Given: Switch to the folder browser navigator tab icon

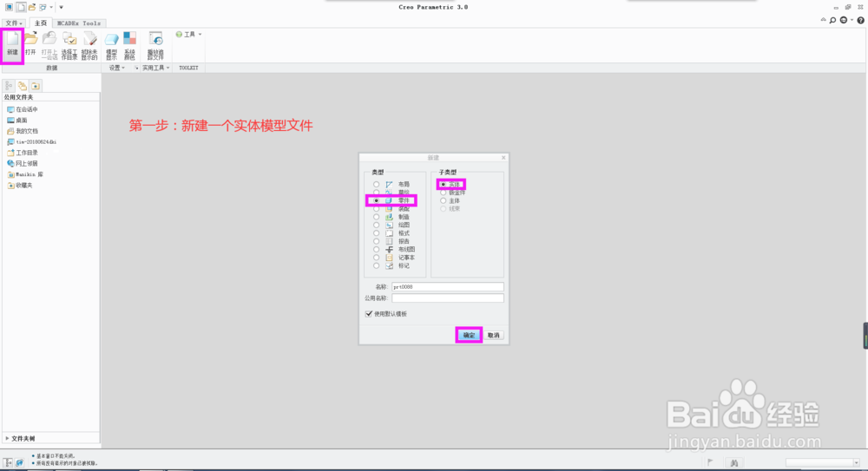Looking at the screenshot, I should pyautogui.click(x=23, y=86).
